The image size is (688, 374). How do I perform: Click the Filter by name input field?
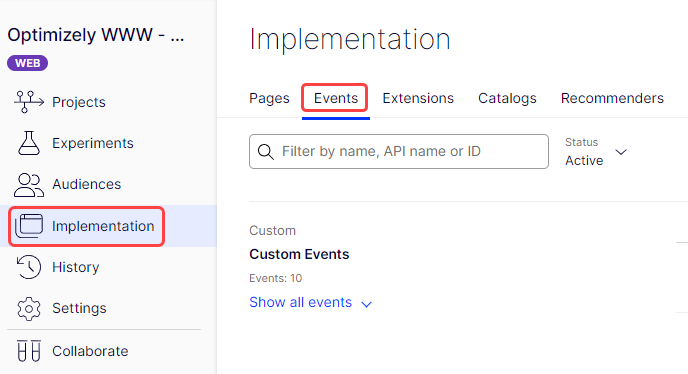pos(399,151)
